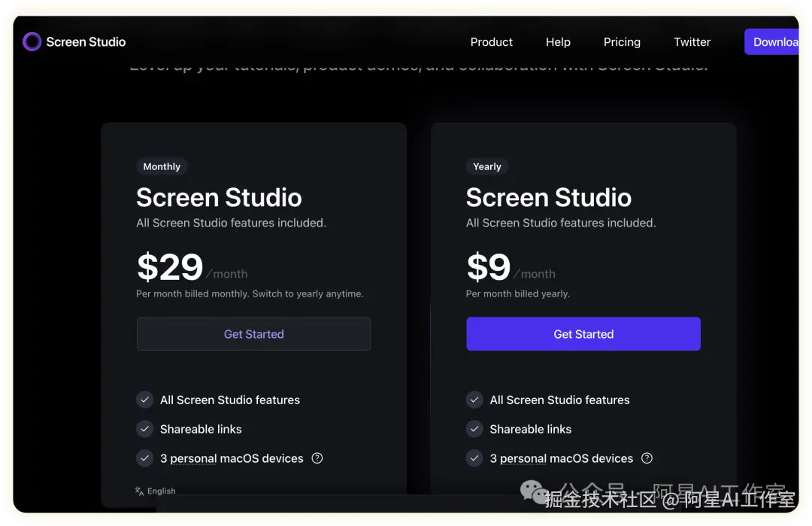Open the Help menu item

click(558, 42)
